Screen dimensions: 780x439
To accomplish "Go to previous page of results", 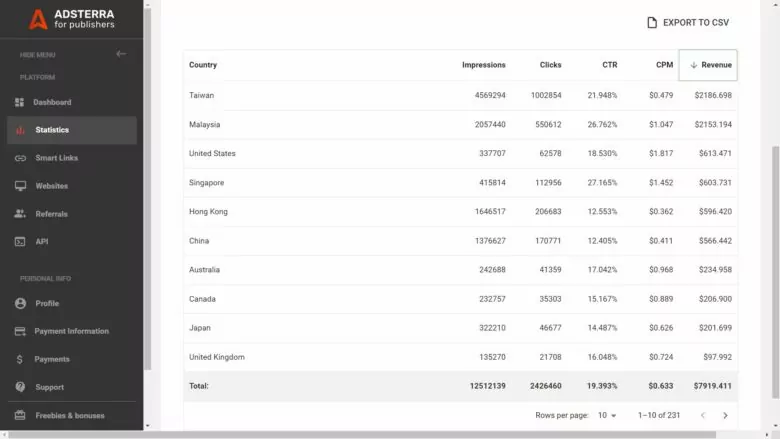I will (x=703, y=415).
